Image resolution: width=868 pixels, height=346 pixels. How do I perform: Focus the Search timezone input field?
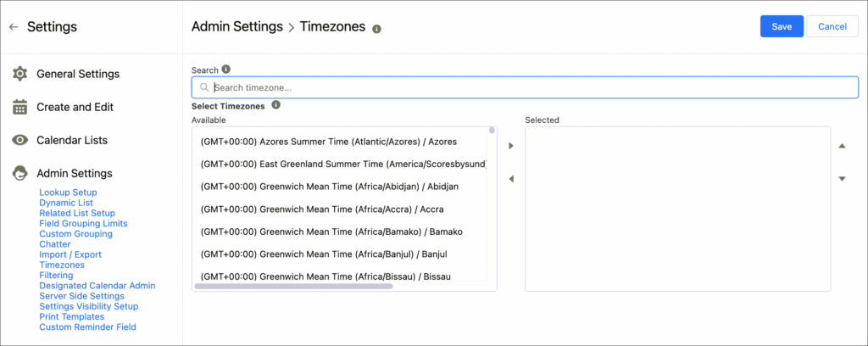pyautogui.click(x=526, y=87)
